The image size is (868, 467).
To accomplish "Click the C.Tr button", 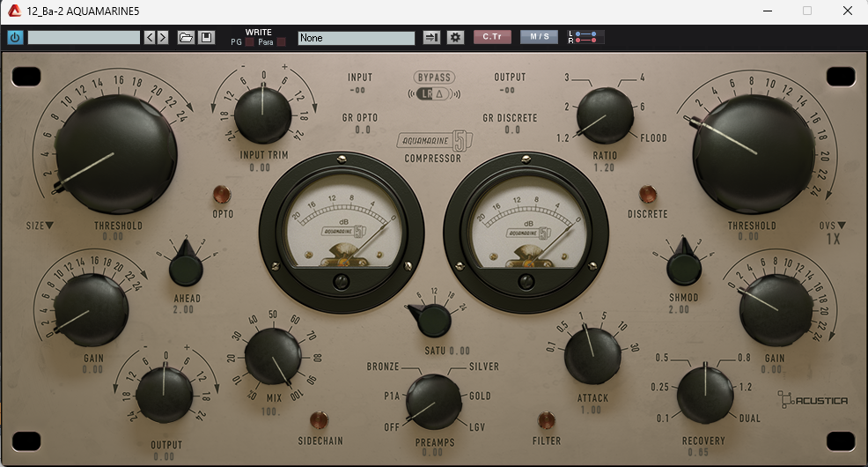I will click(x=492, y=37).
